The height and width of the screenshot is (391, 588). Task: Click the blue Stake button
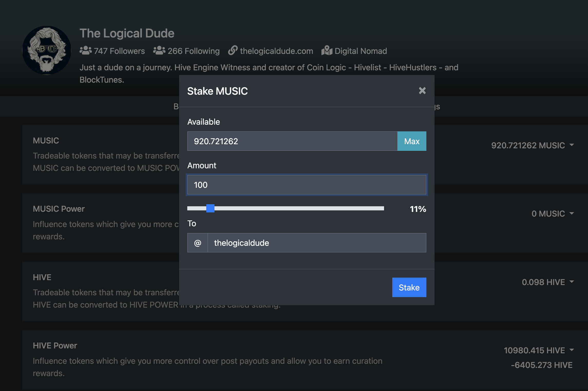[409, 287]
